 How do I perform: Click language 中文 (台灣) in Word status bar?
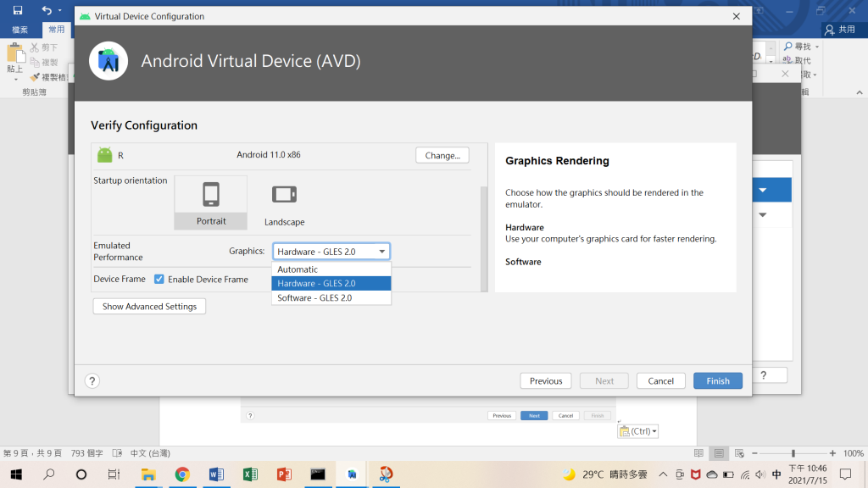150,453
